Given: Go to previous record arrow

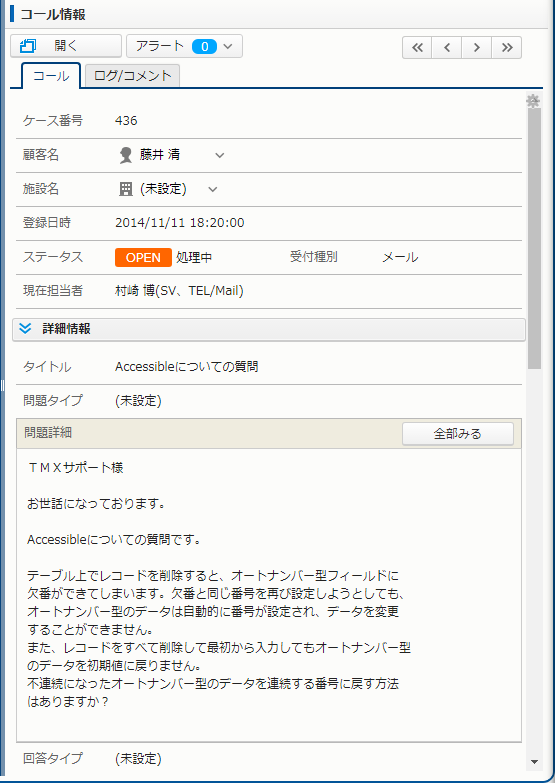Looking at the screenshot, I should [447, 47].
